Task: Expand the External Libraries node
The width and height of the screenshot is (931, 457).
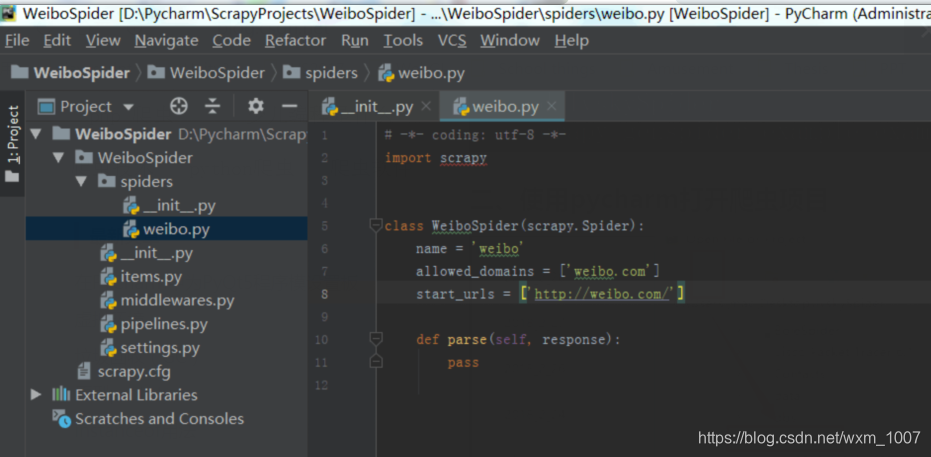Action: coord(36,395)
